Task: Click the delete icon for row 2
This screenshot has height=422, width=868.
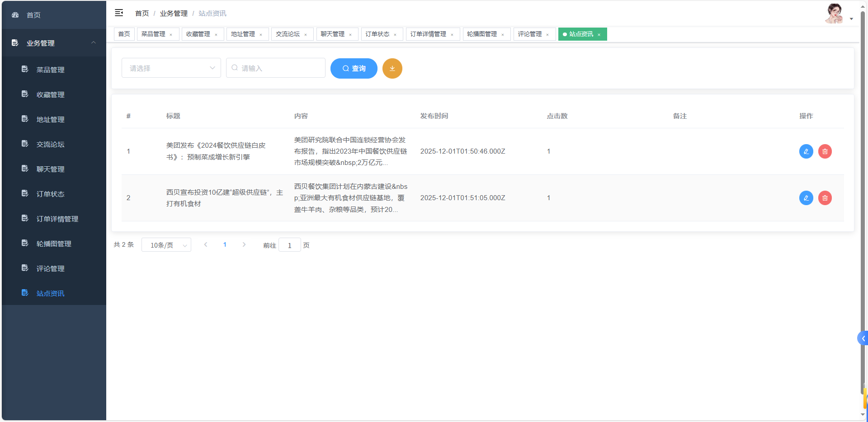Action: 825,198
